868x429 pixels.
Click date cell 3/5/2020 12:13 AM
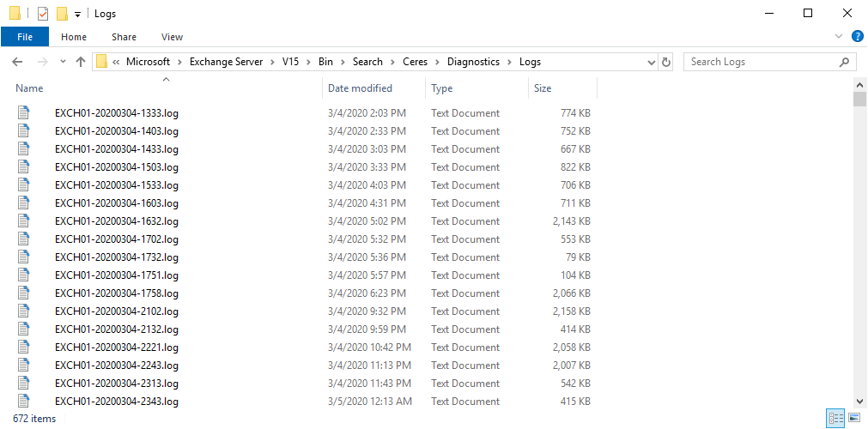[370, 402]
